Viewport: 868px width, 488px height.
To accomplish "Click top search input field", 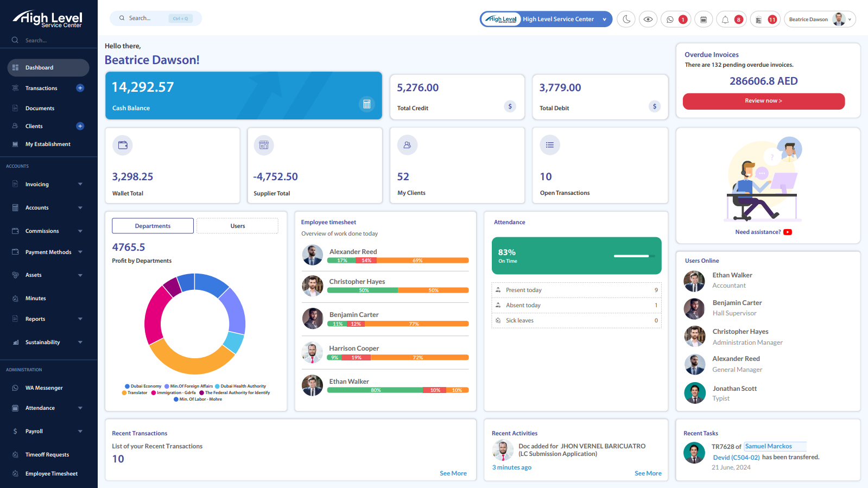I will [156, 18].
